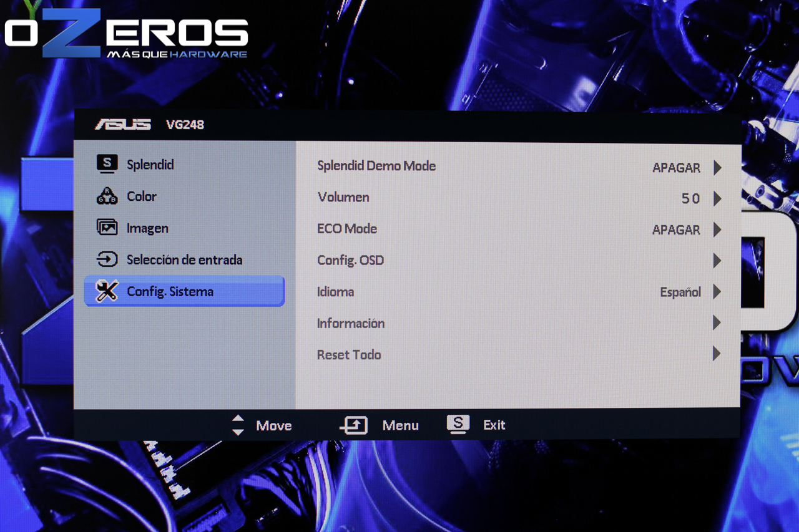This screenshot has height=532, width=799.
Task: Adjust the Volumen value 50
Action: tap(690, 199)
